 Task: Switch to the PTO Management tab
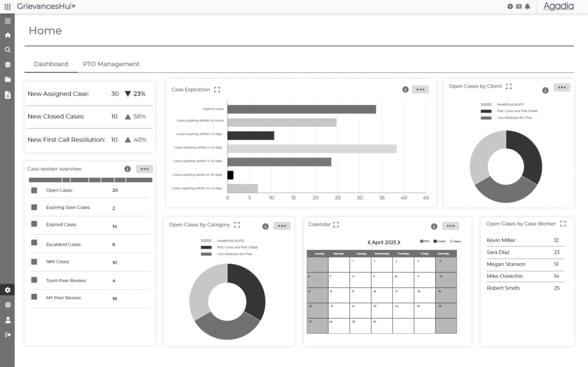[x=111, y=64]
